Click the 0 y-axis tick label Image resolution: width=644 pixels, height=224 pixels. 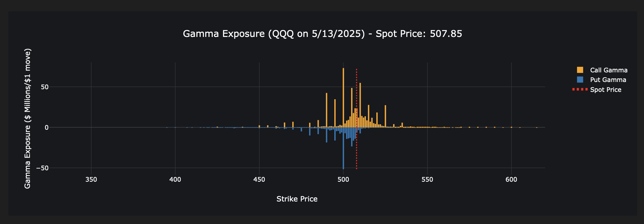(47, 128)
